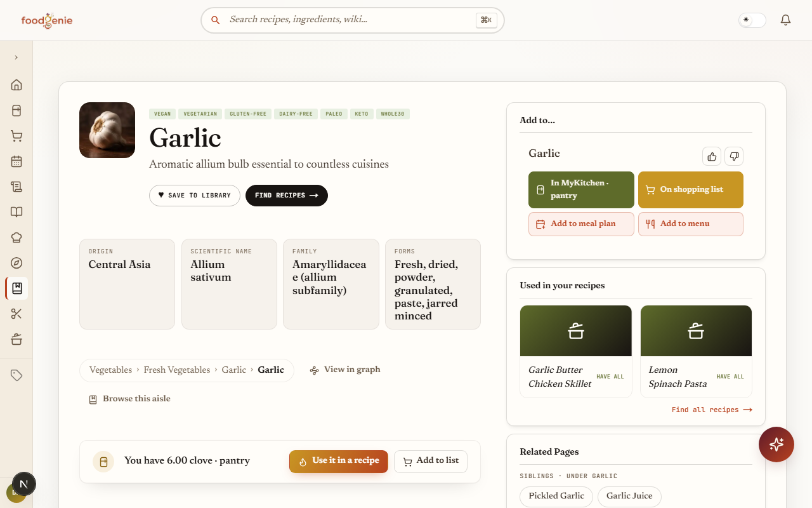Click the search magnifier icon
812x508 pixels.
click(x=216, y=20)
